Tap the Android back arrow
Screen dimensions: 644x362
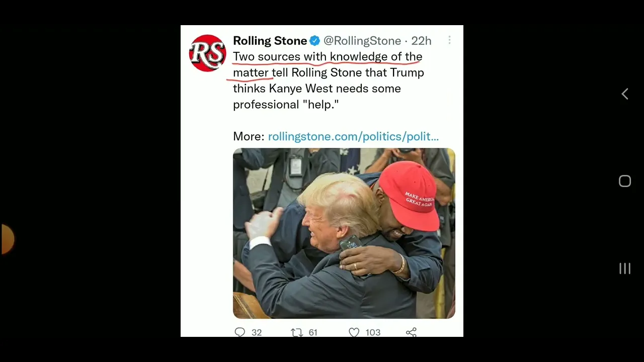625,94
